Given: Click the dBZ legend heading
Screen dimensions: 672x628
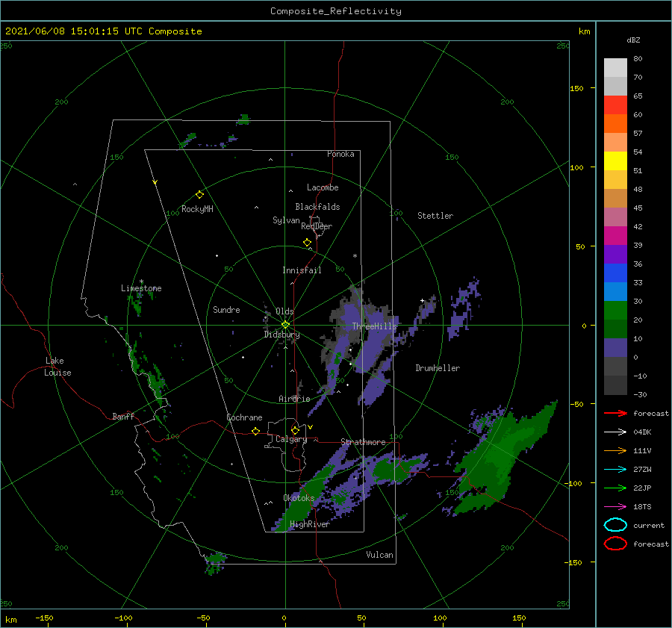Looking at the screenshot, I should point(633,40).
